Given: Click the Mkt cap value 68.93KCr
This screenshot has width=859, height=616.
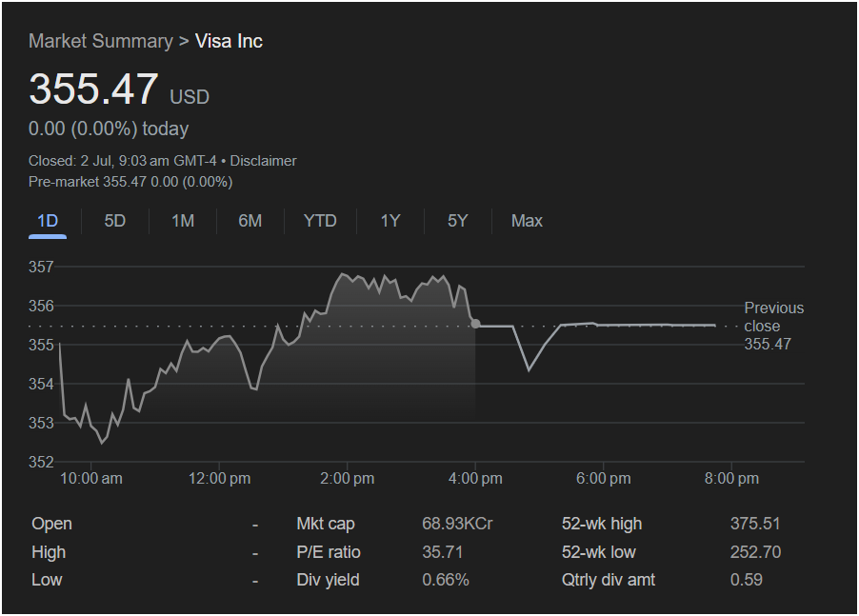Looking at the screenshot, I should coord(457,524).
